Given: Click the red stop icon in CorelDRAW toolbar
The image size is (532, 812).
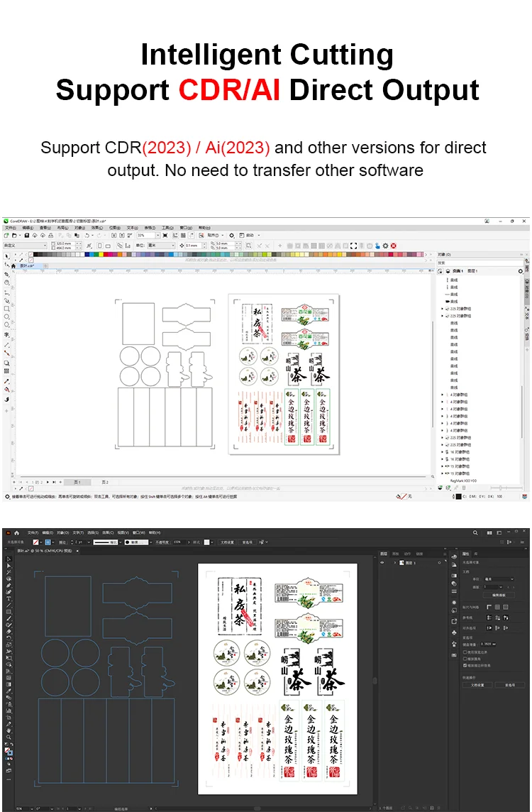Looking at the screenshot, I should click(393, 246).
